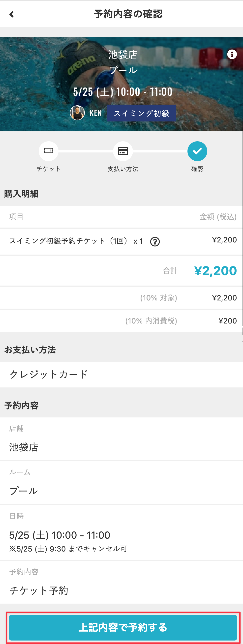Go back using the back arrow

tap(11, 14)
